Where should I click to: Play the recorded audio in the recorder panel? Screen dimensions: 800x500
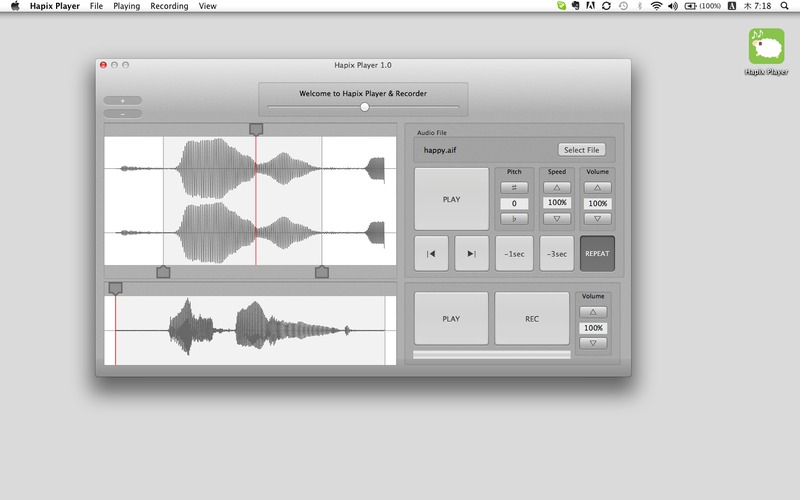pyautogui.click(x=451, y=319)
